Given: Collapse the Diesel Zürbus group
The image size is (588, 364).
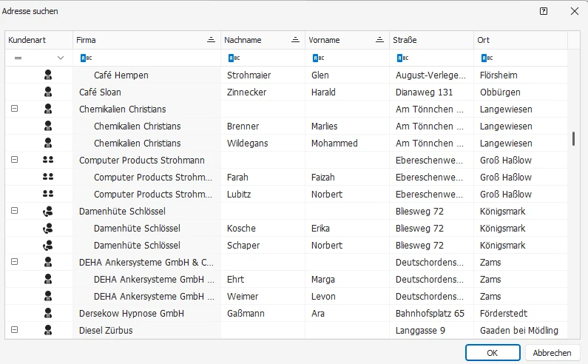Looking at the screenshot, I should pos(14,329).
